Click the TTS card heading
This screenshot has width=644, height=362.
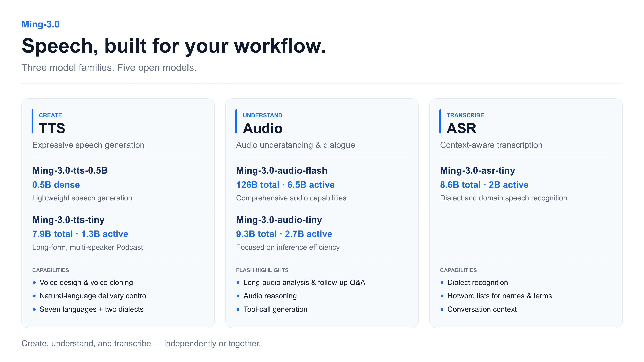coord(52,128)
